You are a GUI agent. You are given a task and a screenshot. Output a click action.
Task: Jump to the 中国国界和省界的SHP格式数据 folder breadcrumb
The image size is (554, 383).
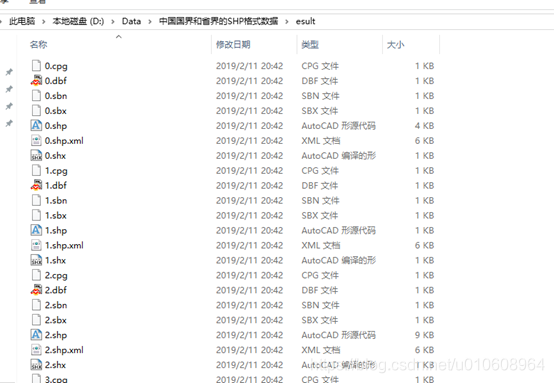[x=218, y=21]
